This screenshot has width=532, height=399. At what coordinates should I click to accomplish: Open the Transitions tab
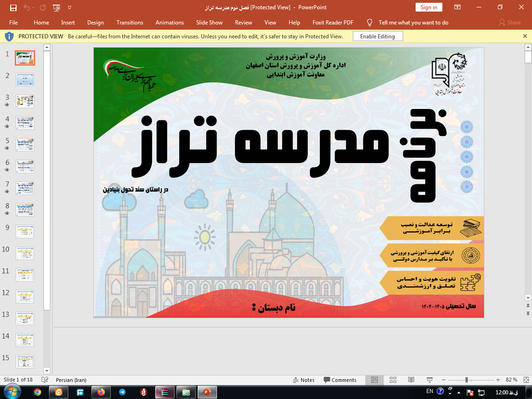pyautogui.click(x=130, y=23)
